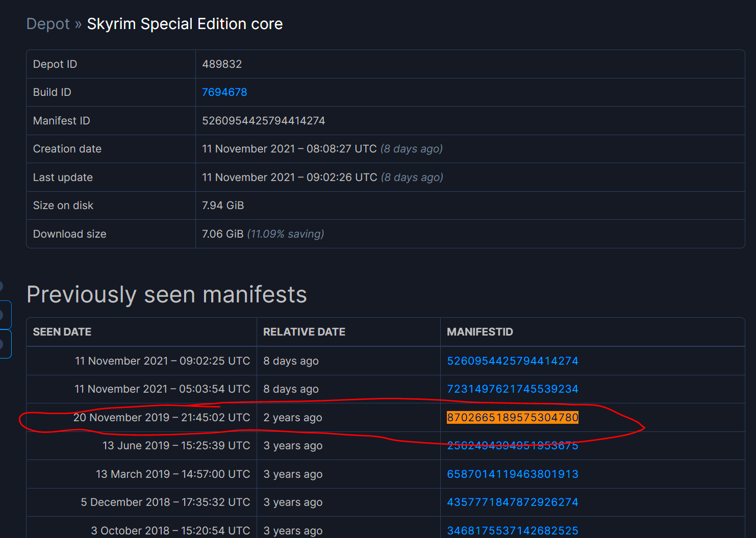The width and height of the screenshot is (756, 538).
Task: Open manifest link 6587014119463801913
Action: [x=513, y=474]
